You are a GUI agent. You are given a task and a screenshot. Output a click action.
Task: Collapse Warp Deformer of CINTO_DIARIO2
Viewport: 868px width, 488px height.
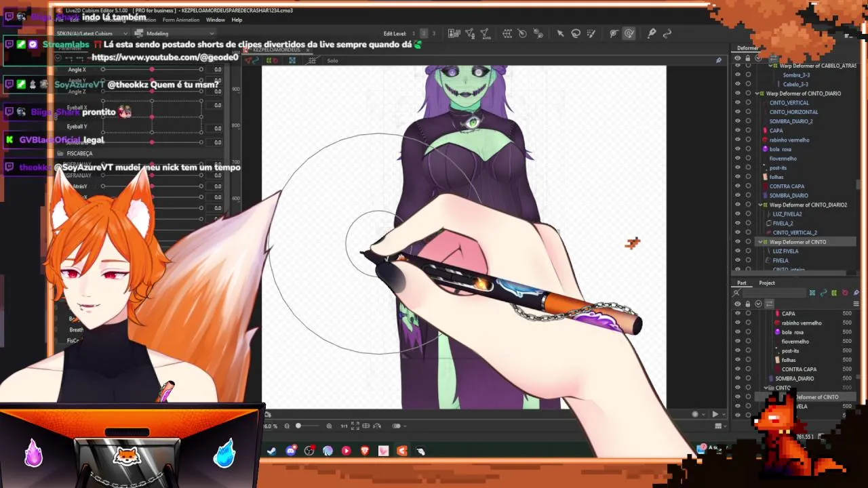tap(760, 205)
